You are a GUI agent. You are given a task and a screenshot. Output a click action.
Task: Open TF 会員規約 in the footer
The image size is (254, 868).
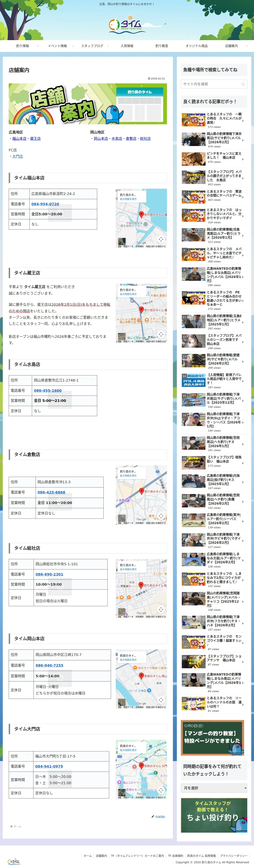[x=175, y=856]
